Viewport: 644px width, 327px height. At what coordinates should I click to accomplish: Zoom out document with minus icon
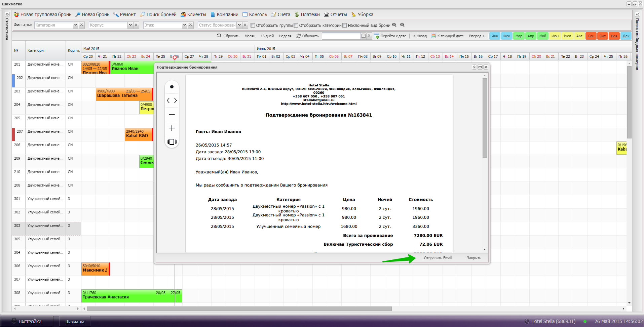tap(172, 114)
